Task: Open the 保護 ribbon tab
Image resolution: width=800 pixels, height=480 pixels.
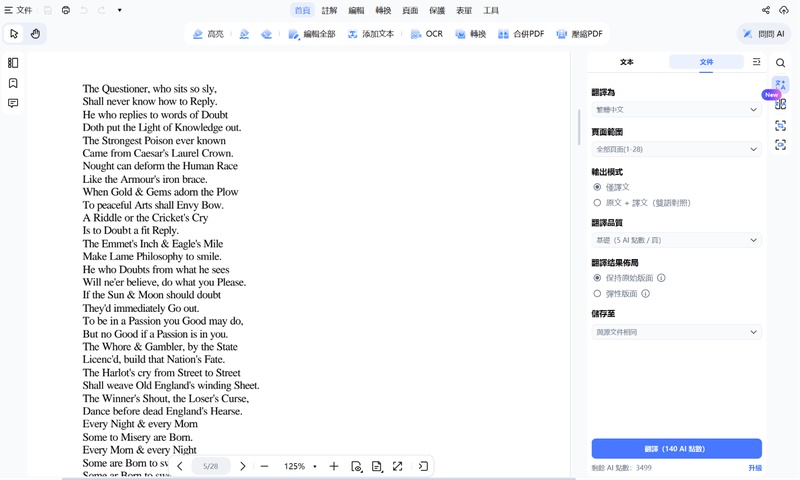Action: pos(437,10)
